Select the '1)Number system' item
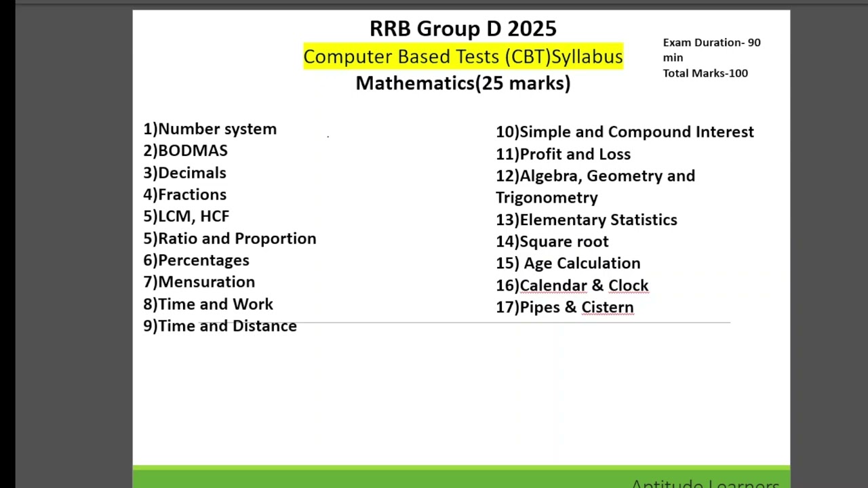The height and width of the screenshot is (488, 868). pos(210,129)
